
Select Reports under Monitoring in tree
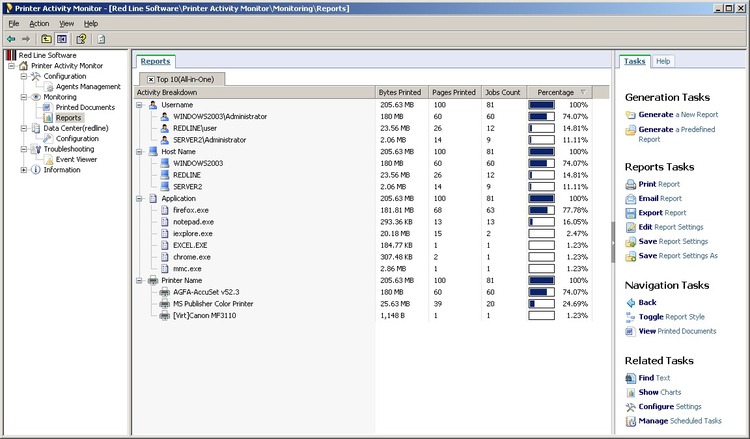[68, 118]
